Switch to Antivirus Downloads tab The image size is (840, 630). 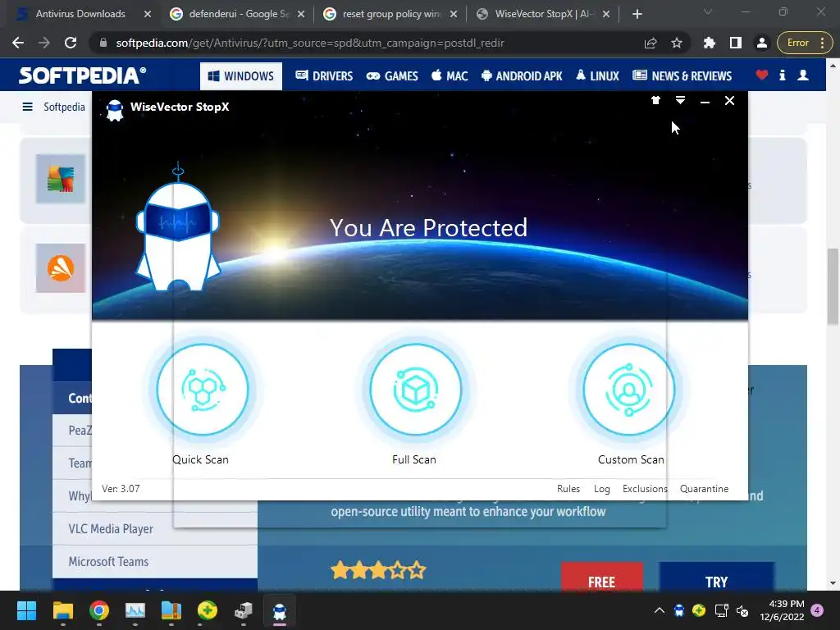click(x=80, y=14)
